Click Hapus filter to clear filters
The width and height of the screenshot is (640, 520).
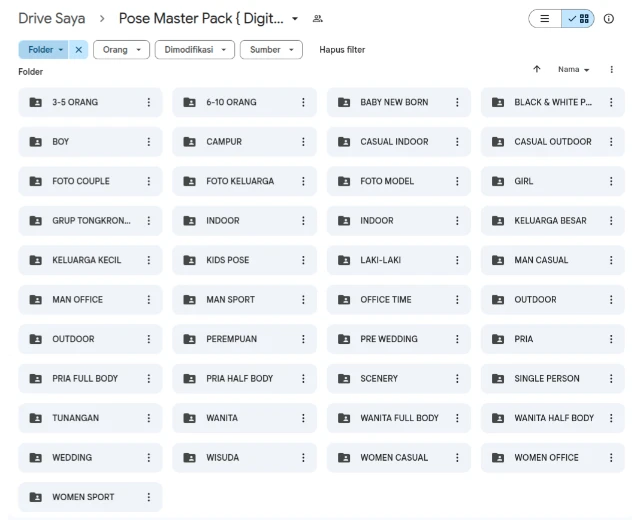342,50
